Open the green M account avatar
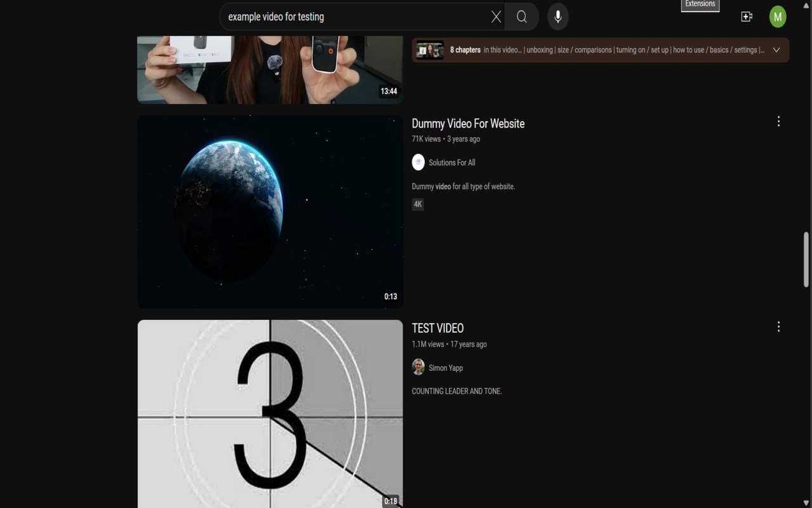Image resolution: width=812 pixels, height=508 pixels. pos(778,17)
